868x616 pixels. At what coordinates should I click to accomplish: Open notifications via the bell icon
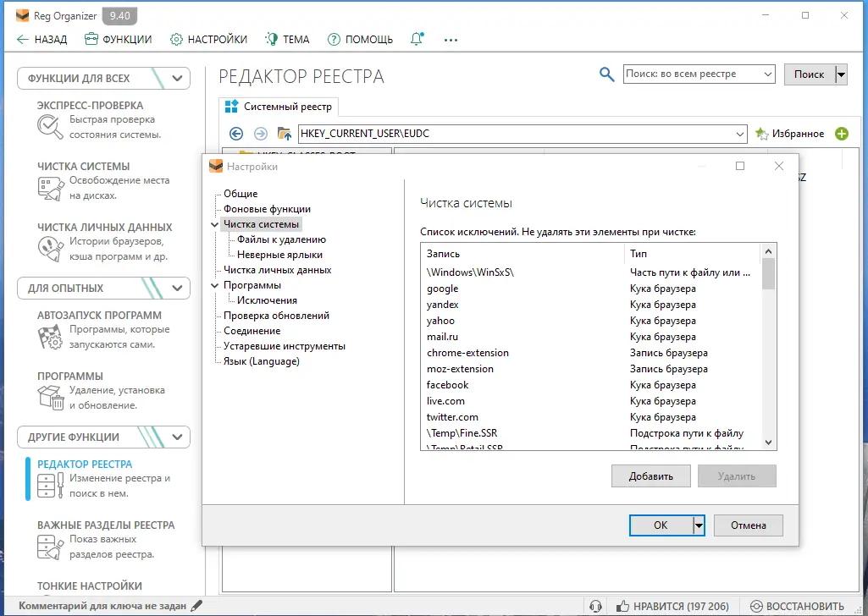417,38
